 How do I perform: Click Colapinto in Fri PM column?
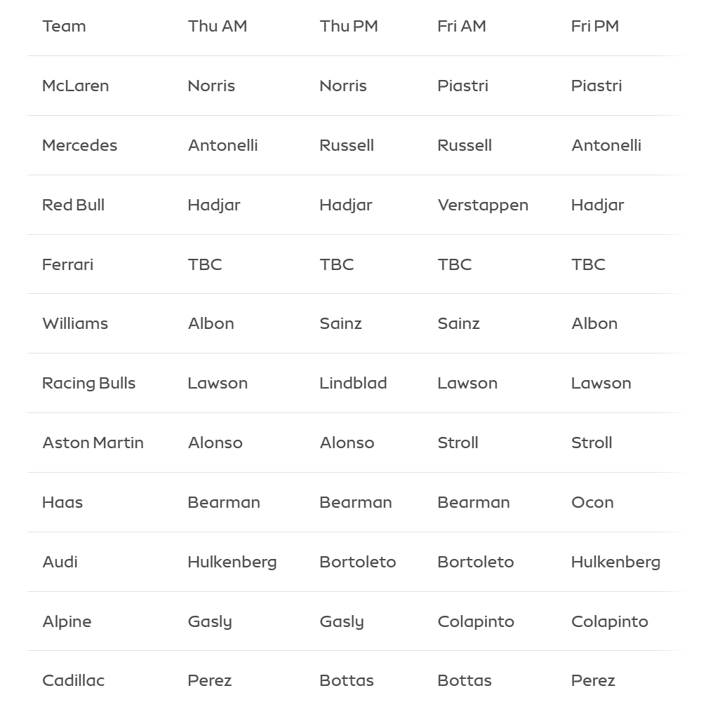click(x=609, y=621)
